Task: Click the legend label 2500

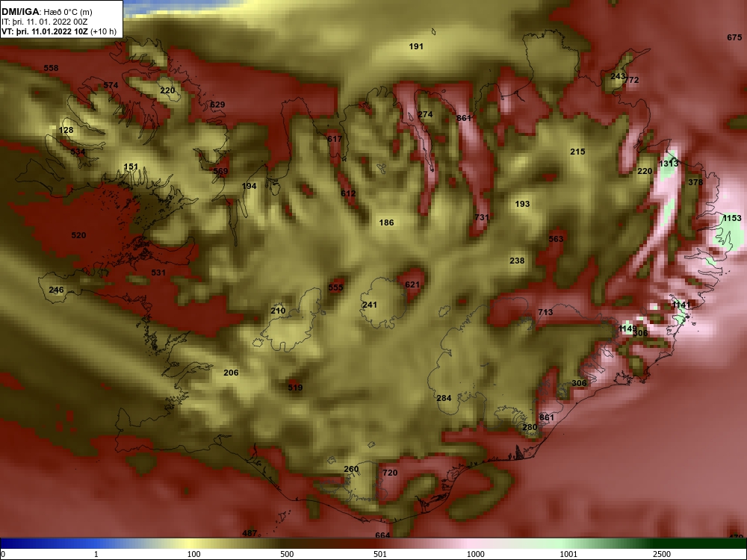Action: tap(662, 554)
